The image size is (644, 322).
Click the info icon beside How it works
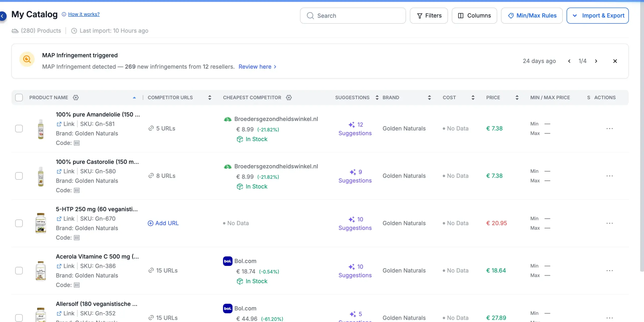[x=64, y=14]
